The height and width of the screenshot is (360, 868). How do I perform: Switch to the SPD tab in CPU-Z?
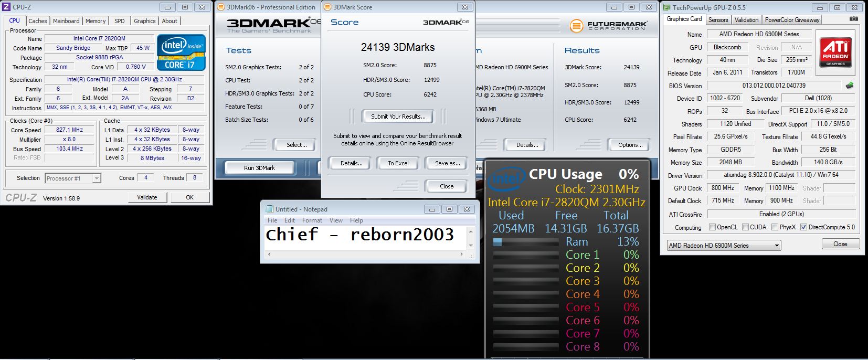pyautogui.click(x=120, y=21)
